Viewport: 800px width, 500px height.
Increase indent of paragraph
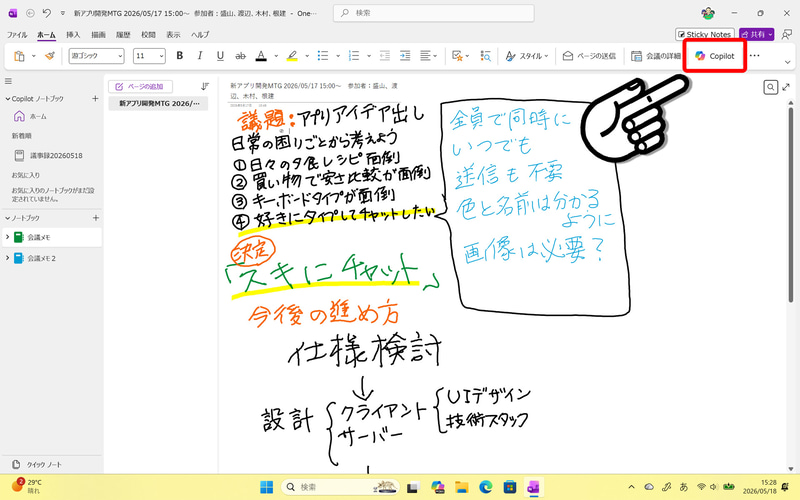(x=405, y=56)
